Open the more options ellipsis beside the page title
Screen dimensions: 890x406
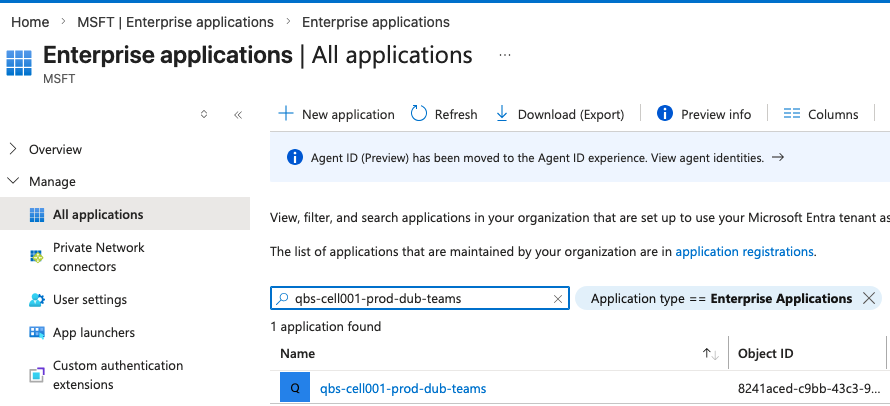tap(505, 55)
